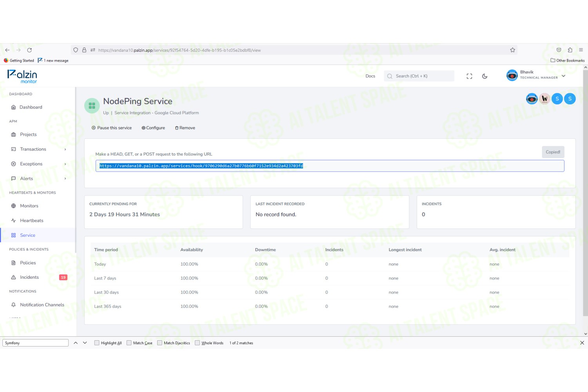Click '2 Days 19 Hours 31 Minutes' text
Viewport: 588px width, 392px height.
125,214
